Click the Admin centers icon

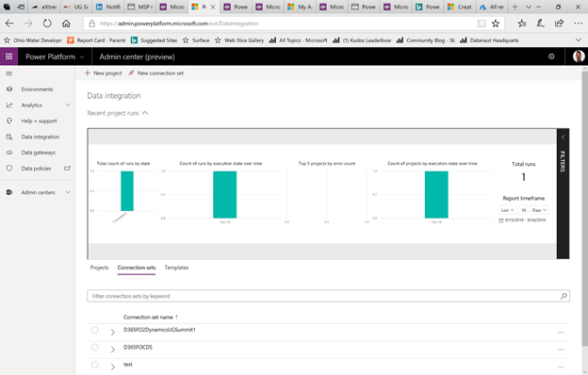coord(9,192)
